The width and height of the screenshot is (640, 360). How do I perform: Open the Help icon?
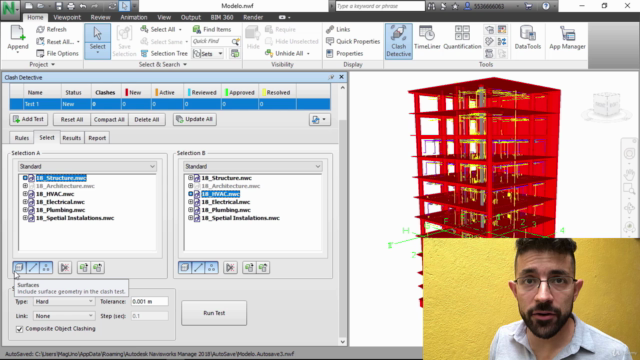pyautogui.click(x=546, y=6)
